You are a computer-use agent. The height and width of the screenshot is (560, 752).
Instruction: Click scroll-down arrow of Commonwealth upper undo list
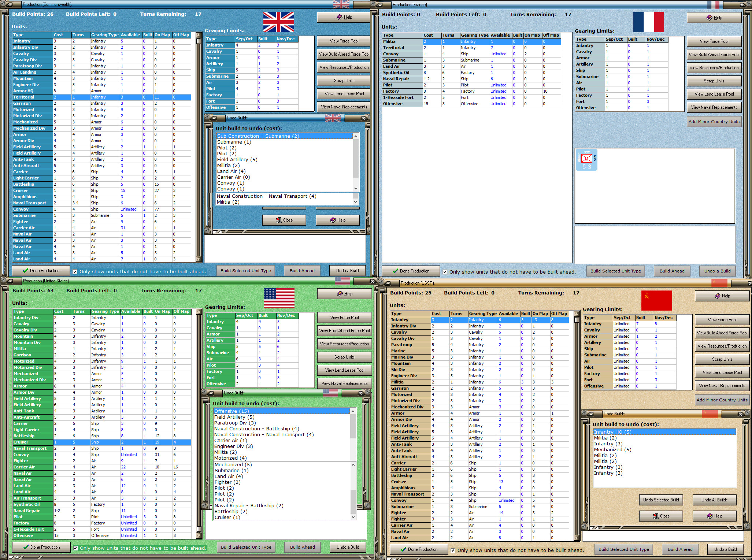point(356,189)
